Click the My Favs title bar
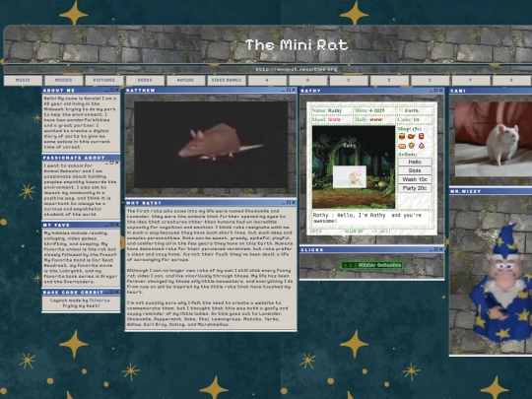532x399 pixels. click(x=81, y=225)
